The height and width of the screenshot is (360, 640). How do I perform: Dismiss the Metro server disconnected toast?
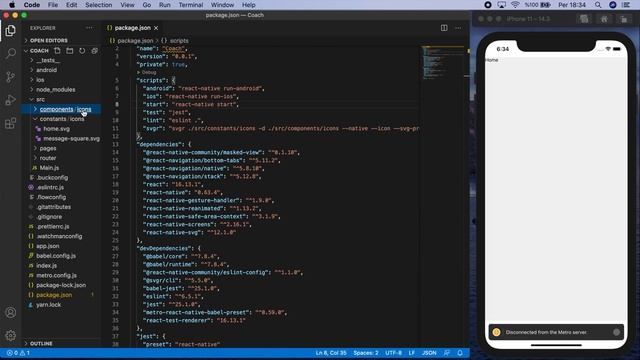tap(616, 332)
